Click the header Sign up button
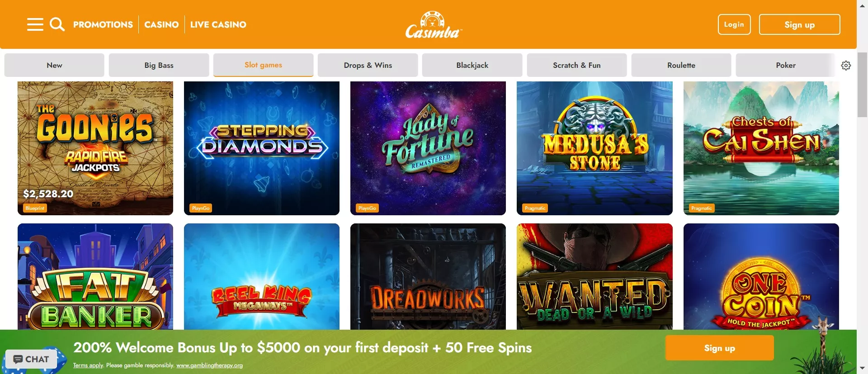 [799, 24]
